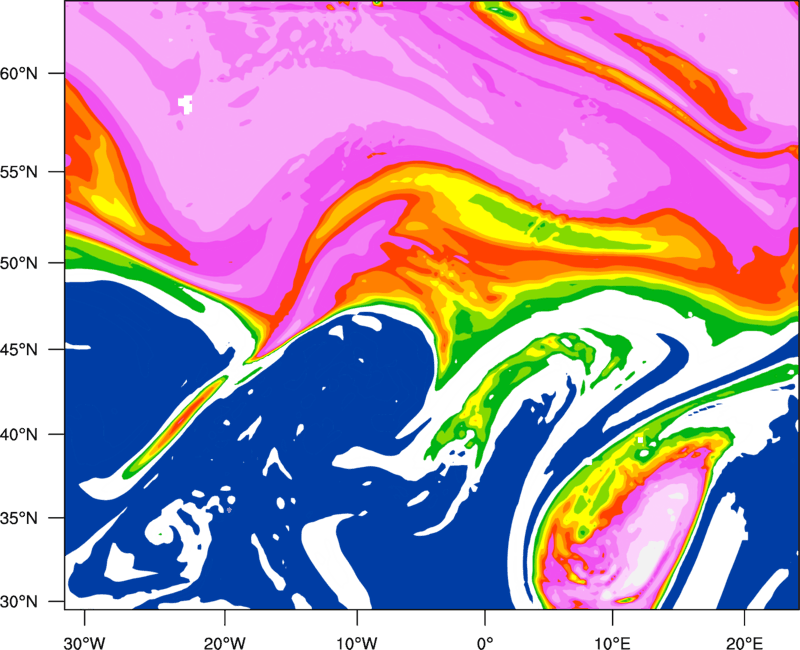The height and width of the screenshot is (650, 800).
Task: Click the 20°W longitude label
Action: point(224,643)
